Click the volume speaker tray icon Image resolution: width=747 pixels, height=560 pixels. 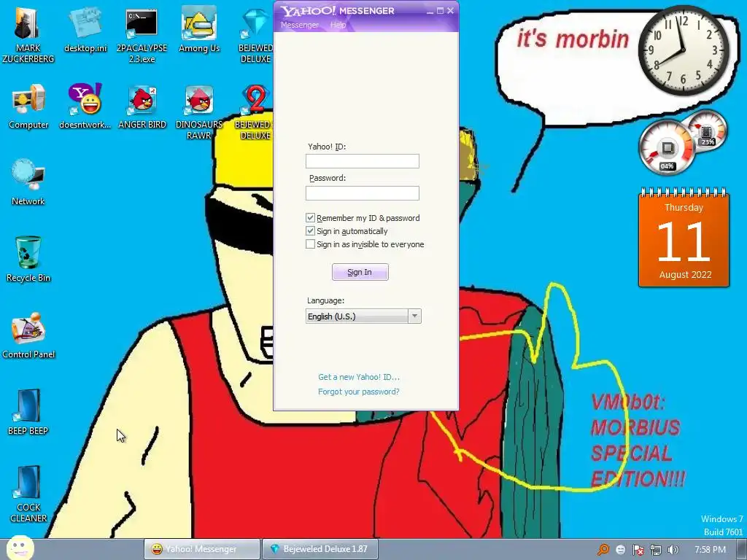coord(673,550)
